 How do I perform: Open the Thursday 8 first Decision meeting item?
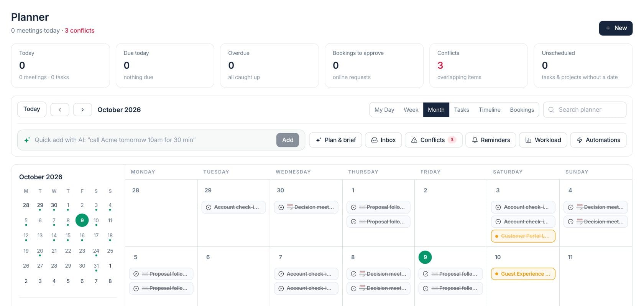(x=378, y=274)
